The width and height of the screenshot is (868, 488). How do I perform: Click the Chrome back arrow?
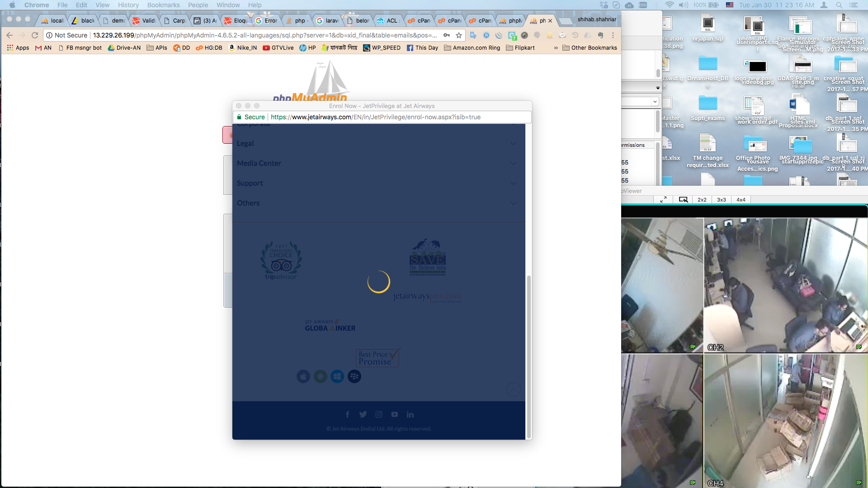click(x=9, y=35)
